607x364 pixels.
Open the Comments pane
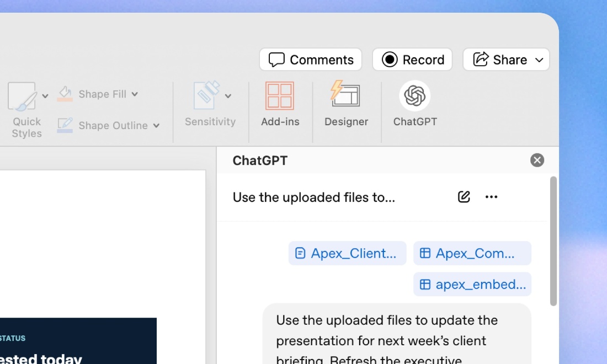pos(311,60)
